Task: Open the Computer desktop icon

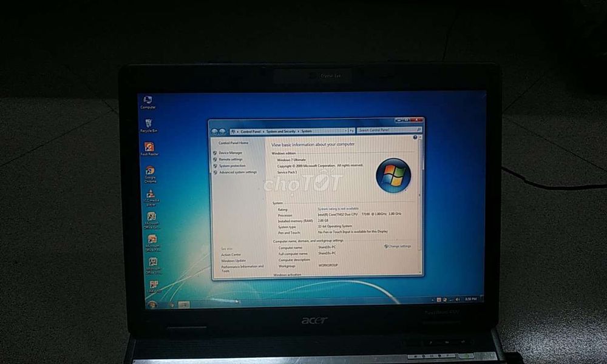Action: tap(148, 102)
